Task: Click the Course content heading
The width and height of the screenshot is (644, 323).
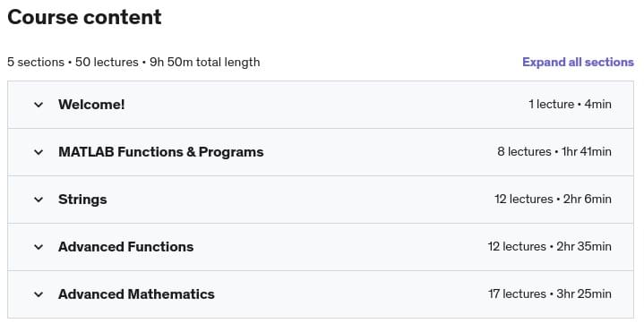Action: pyautogui.click(x=84, y=17)
